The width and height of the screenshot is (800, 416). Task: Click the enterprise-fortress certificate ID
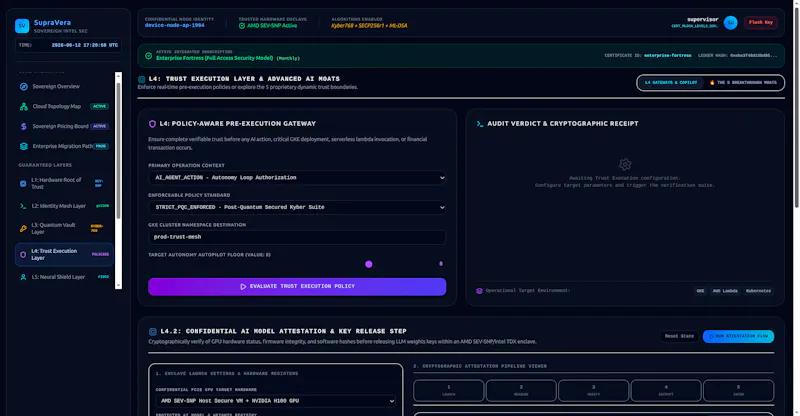click(x=667, y=56)
